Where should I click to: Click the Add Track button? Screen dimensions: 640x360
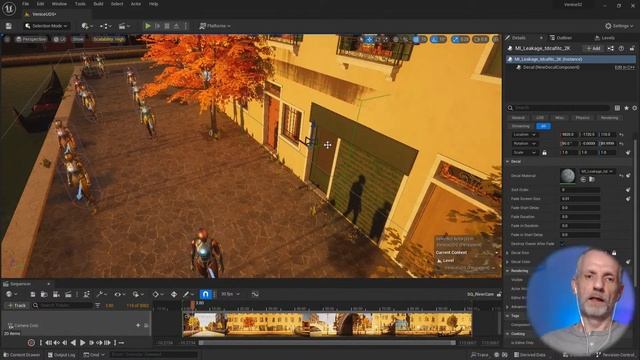click(17, 305)
